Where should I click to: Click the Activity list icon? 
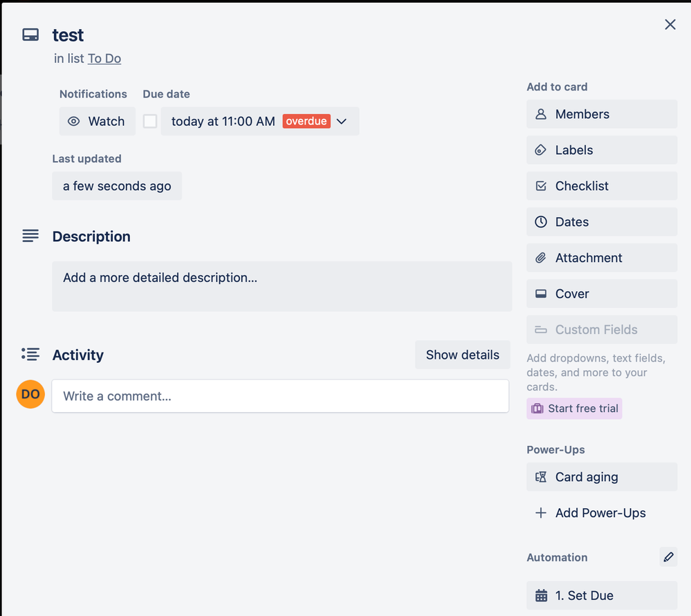(x=30, y=355)
